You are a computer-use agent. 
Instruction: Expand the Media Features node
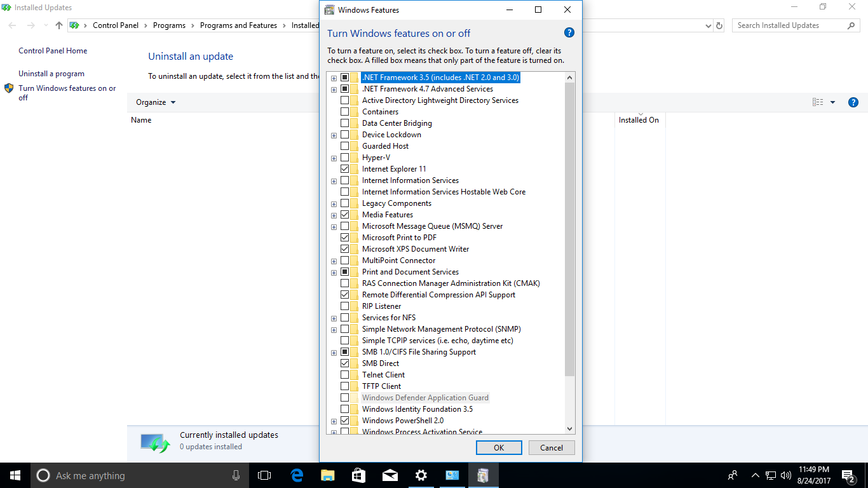(x=334, y=215)
